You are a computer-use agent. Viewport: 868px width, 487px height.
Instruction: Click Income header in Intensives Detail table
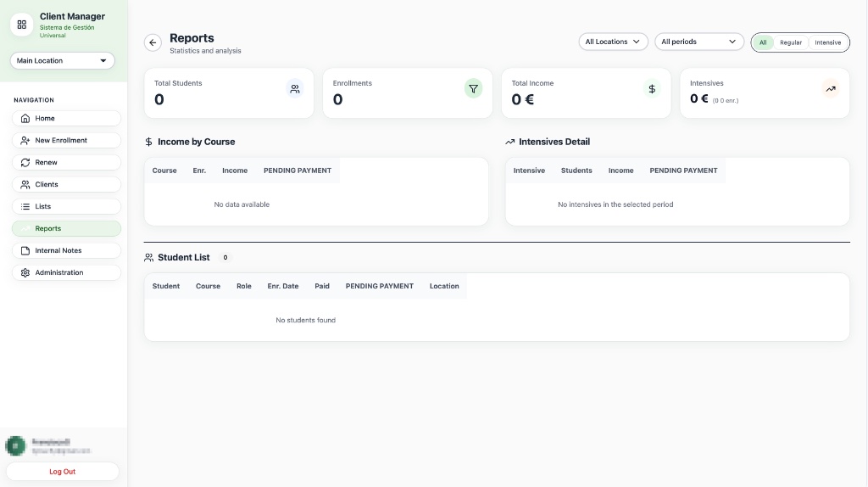(x=620, y=171)
